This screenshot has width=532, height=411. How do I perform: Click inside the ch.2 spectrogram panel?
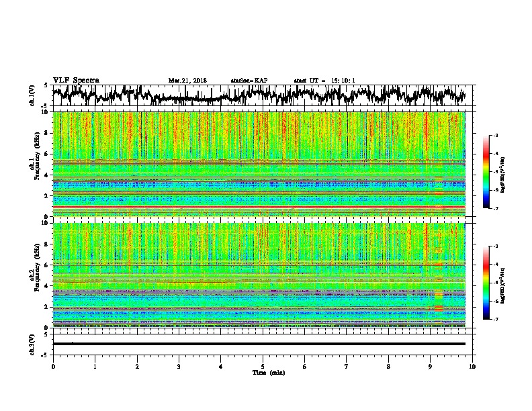pos(259,275)
